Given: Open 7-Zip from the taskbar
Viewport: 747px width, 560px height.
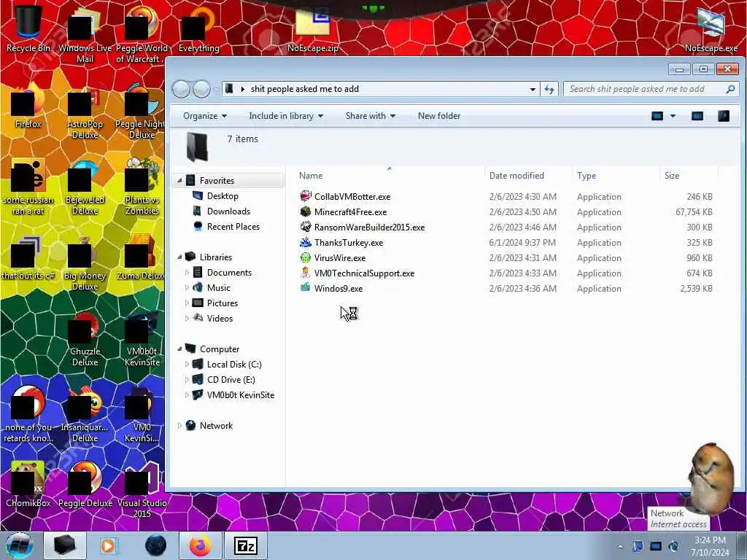Looking at the screenshot, I should [x=246, y=545].
